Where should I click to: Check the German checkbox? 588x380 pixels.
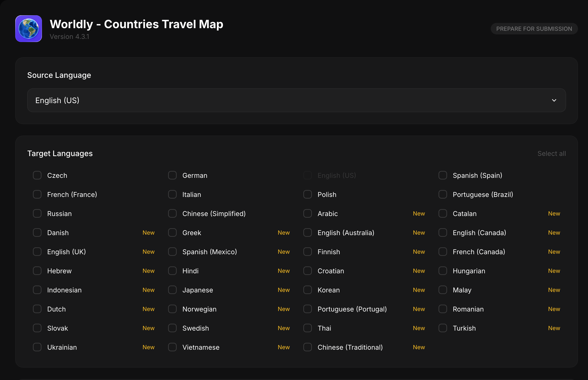172,175
